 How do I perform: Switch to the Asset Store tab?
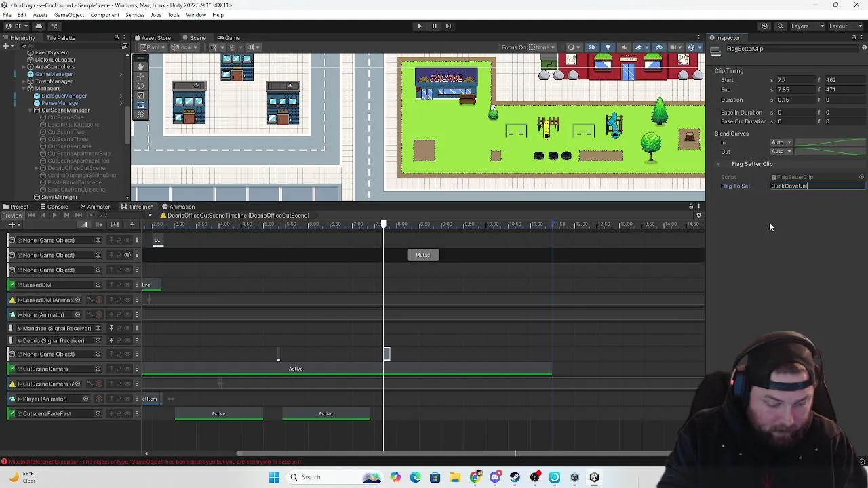153,38
